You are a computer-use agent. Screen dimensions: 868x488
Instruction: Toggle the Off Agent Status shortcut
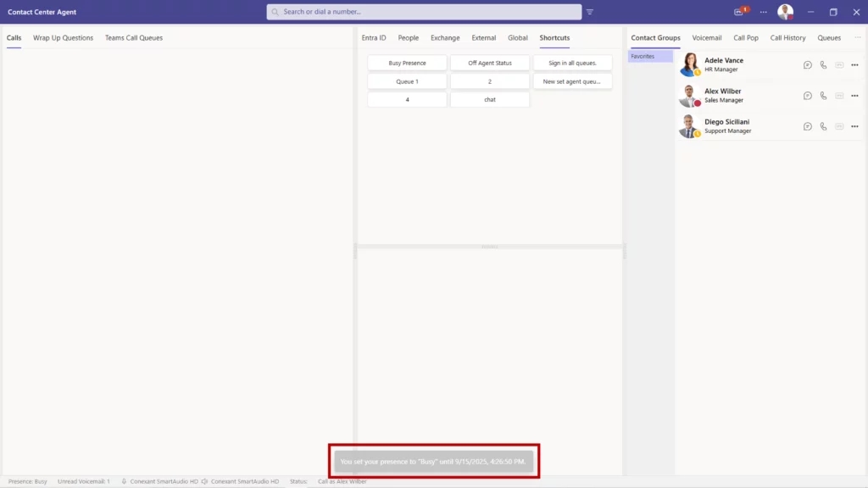[490, 63]
